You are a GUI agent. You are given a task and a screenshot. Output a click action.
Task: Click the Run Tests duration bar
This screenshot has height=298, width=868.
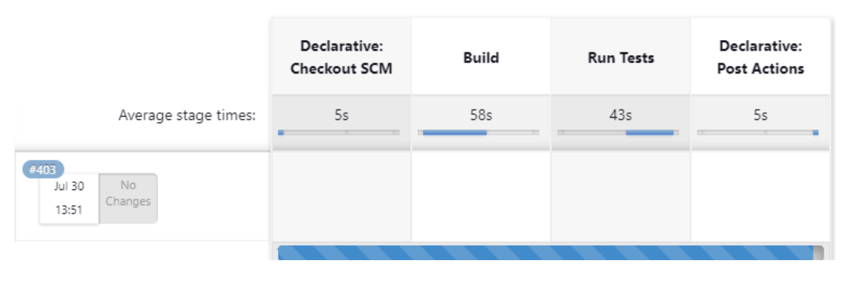(x=620, y=132)
